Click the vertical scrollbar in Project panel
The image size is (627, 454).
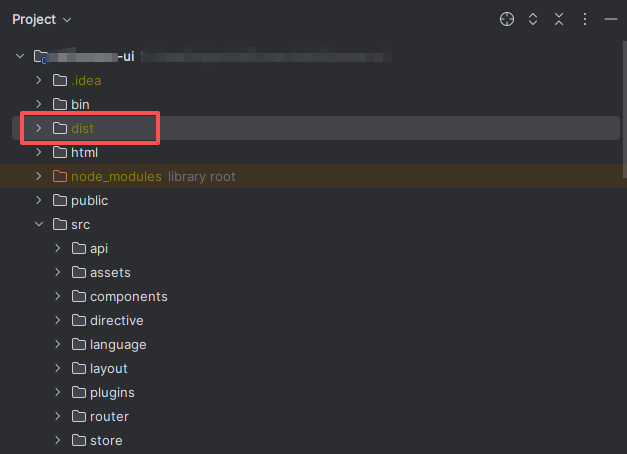click(x=623, y=110)
